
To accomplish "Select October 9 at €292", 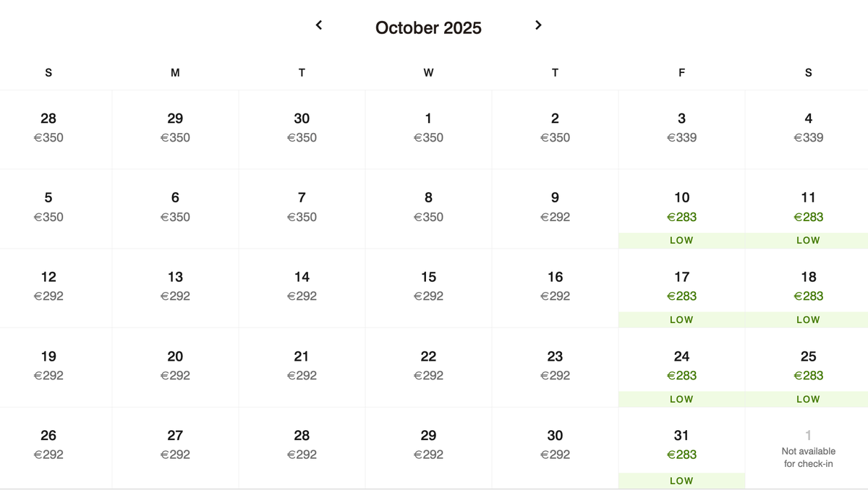I will tap(555, 209).
